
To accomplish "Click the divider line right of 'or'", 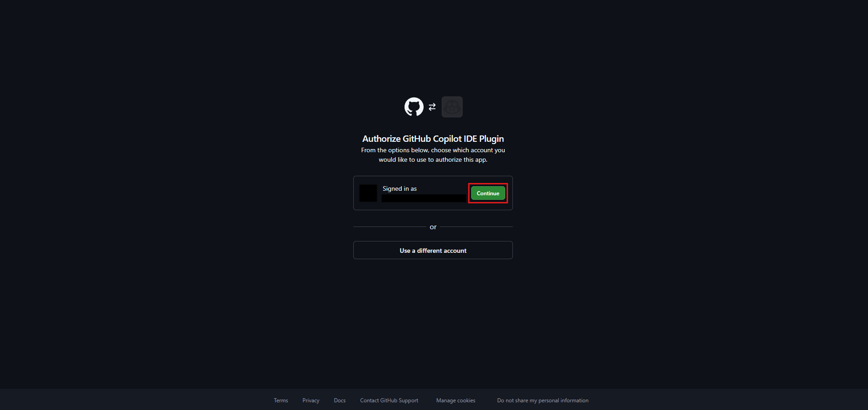I will [476, 227].
